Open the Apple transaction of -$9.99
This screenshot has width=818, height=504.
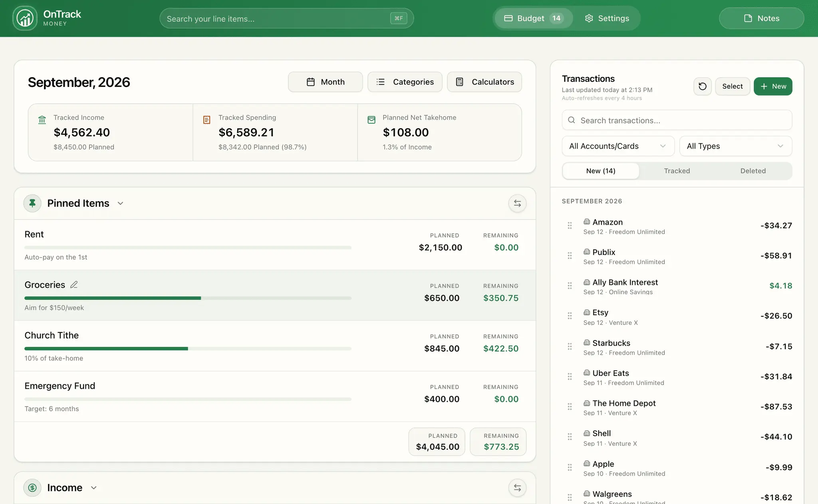[x=677, y=468]
